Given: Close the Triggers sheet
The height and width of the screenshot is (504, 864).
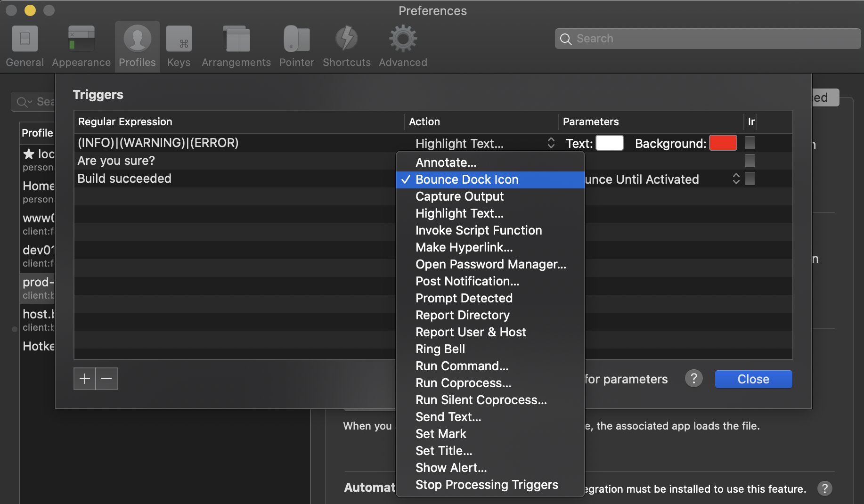Looking at the screenshot, I should pyautogui.click(x=753, y=379).
